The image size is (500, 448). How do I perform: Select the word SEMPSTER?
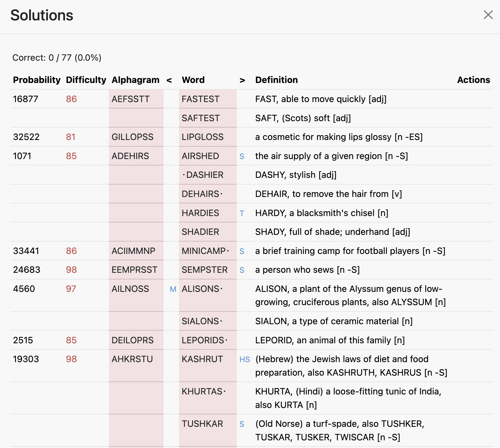[x=204, y=270]
